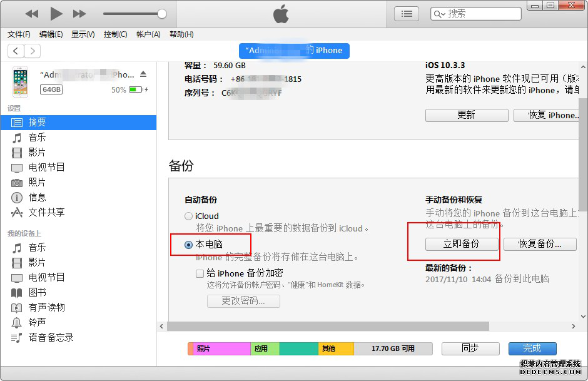Click the 完成 button
This screenshot has height=381, width=588.
point(532,348)
